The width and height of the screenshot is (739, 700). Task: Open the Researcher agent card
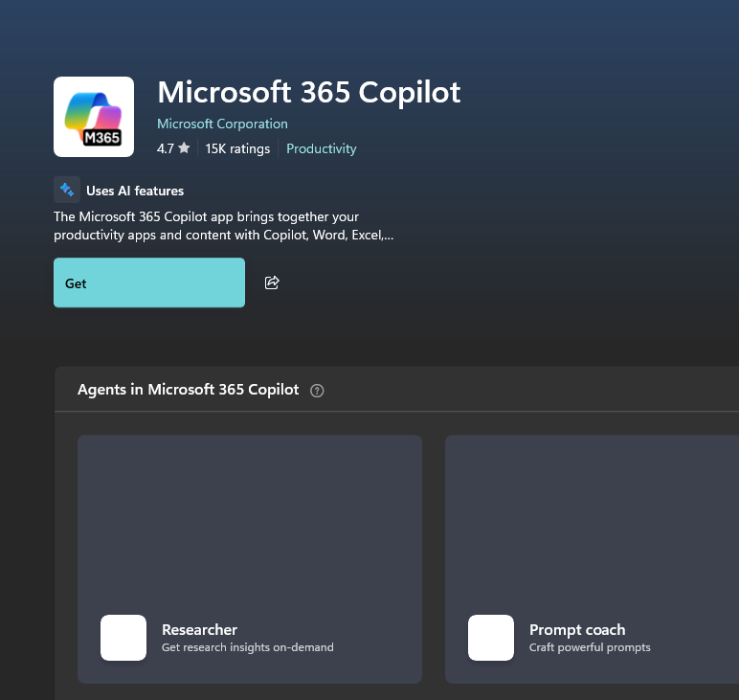pos(250,559)
